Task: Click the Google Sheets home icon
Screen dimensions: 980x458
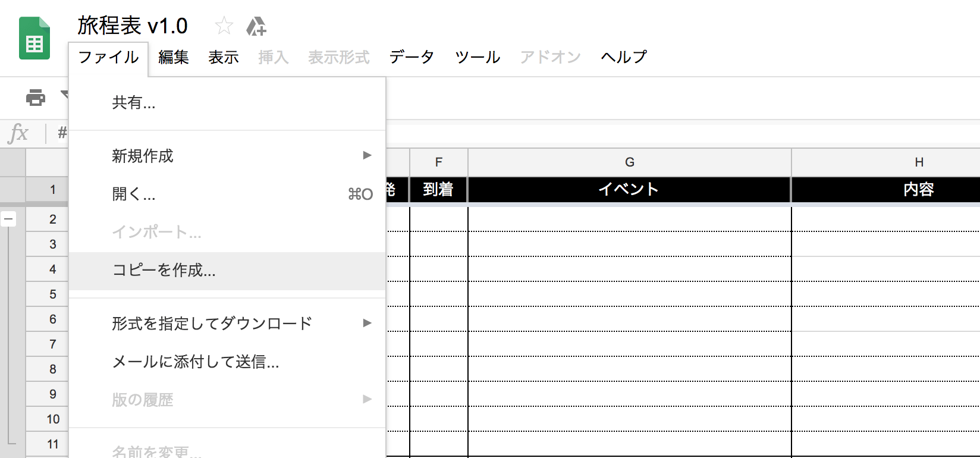Action: (34, 39)
